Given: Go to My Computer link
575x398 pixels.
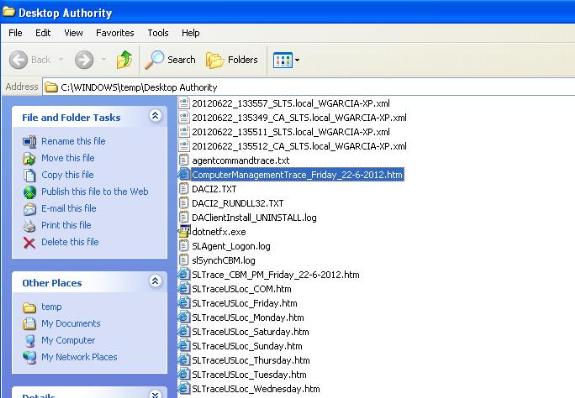Looking at the screenshot, I should [68, 340].
